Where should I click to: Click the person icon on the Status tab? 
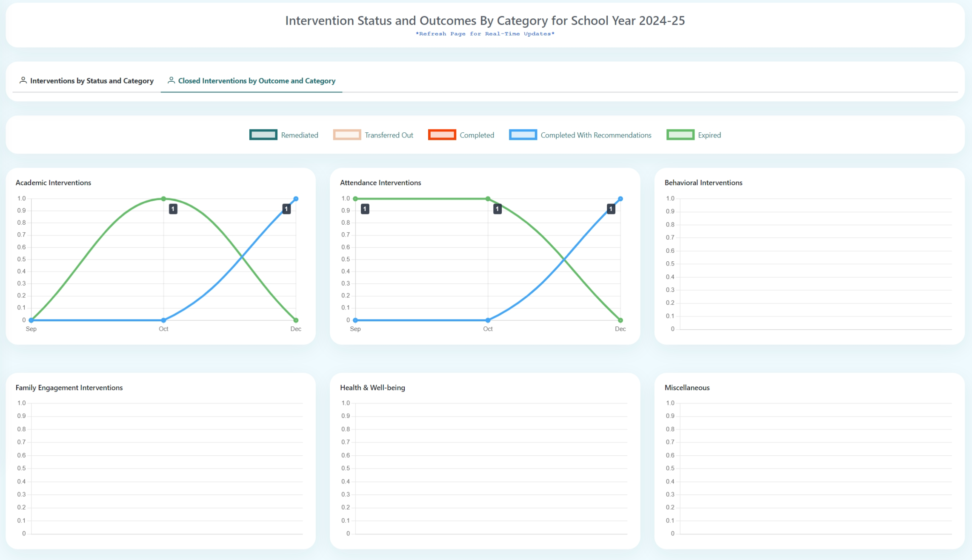click(x=23, y=80)
